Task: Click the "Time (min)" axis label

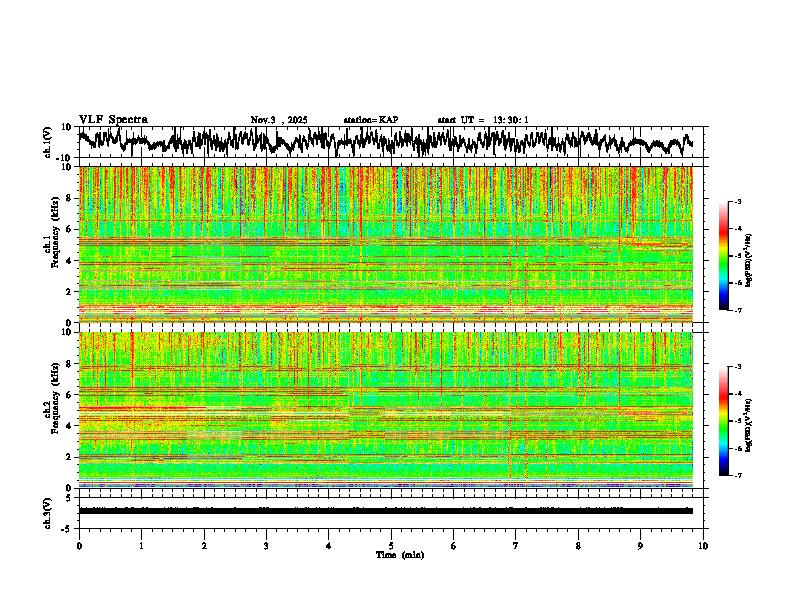Action: tap(400, 555)
